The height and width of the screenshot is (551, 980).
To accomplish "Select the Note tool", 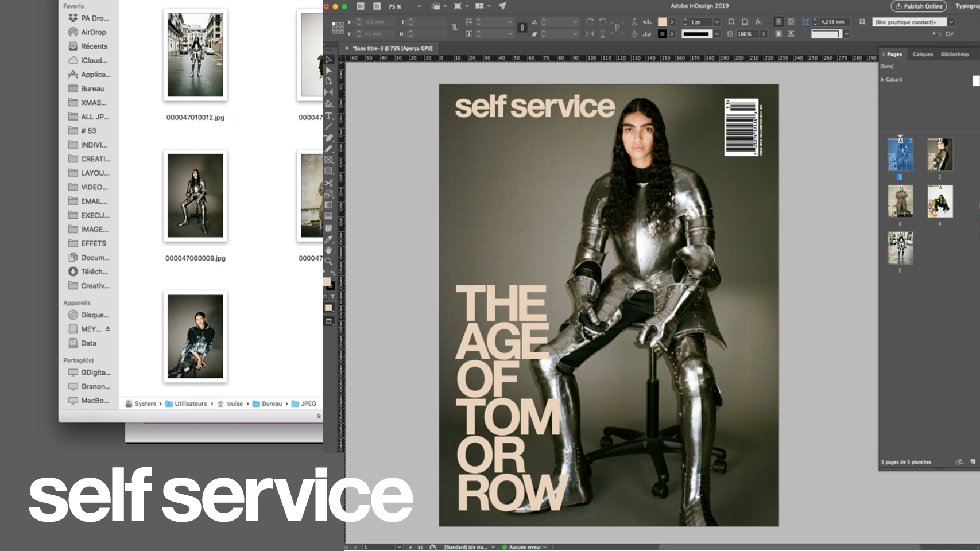I will pyautogui.click(x=328, y=228).
